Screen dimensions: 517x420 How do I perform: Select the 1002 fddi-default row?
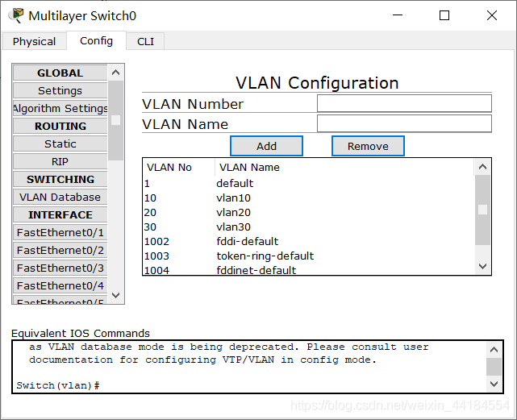[309, 241]
